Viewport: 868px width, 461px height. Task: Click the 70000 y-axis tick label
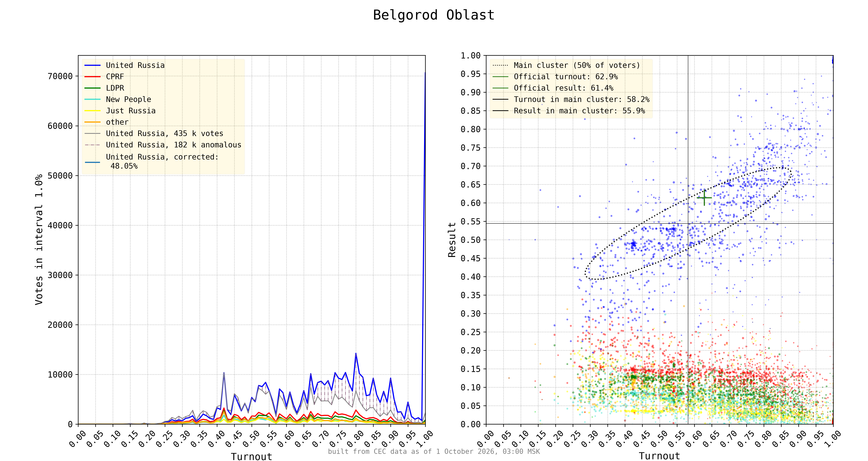pos(60,76)
